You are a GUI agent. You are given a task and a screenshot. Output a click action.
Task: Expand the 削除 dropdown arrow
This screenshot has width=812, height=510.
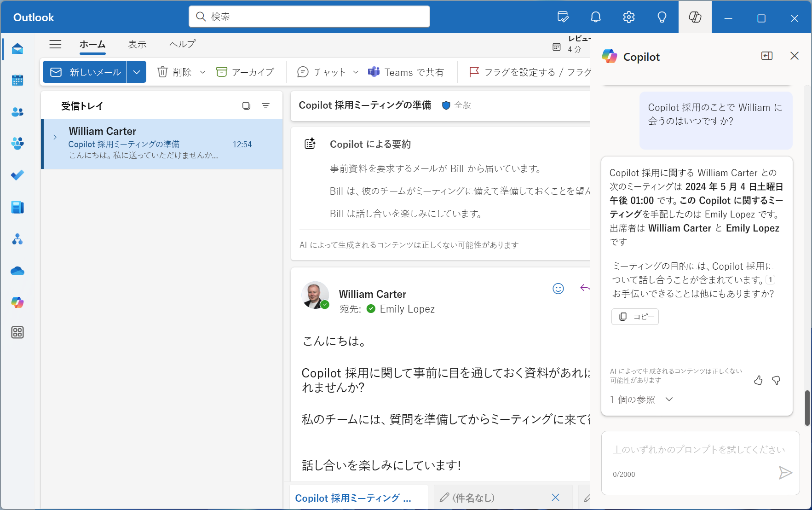pos(202,72)
